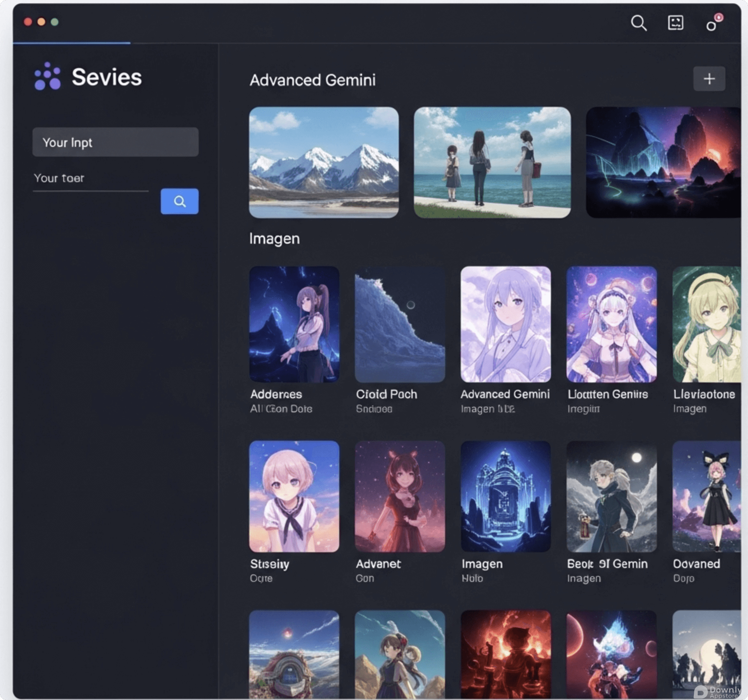748x700 pixels.
Task: Focus the 'Your Inpt' input field
Action: pos(115,142)
